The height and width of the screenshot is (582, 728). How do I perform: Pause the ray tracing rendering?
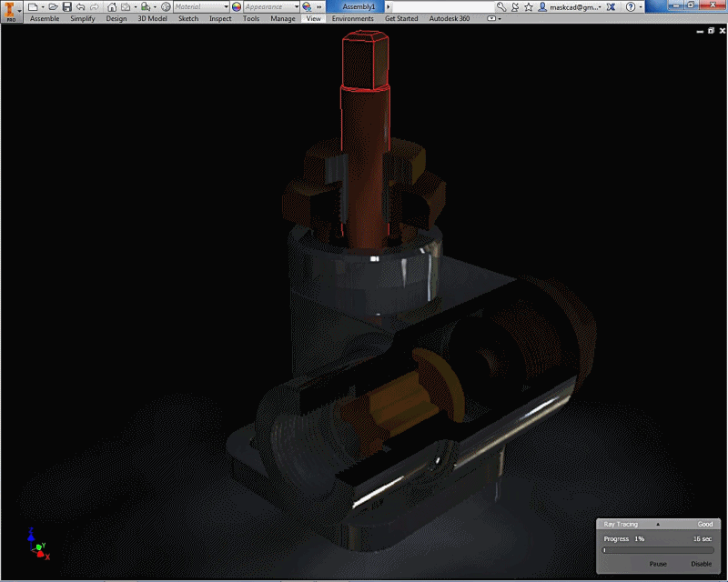(658, 564)
